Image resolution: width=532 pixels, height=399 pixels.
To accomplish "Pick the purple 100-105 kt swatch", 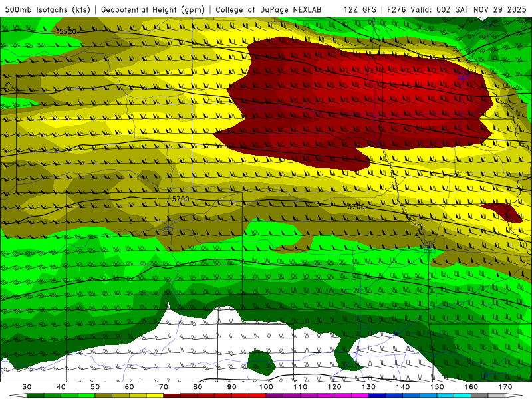I will pos(275,396).
